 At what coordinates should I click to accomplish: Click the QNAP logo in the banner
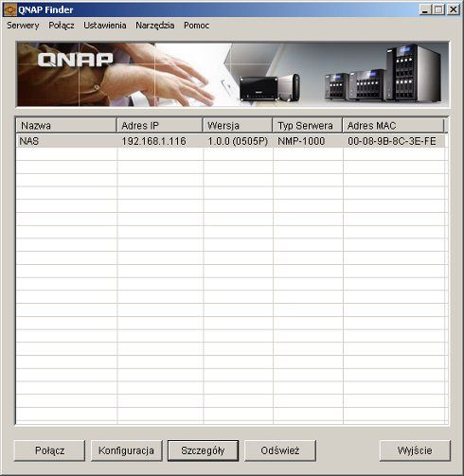[x=75, y=60]
